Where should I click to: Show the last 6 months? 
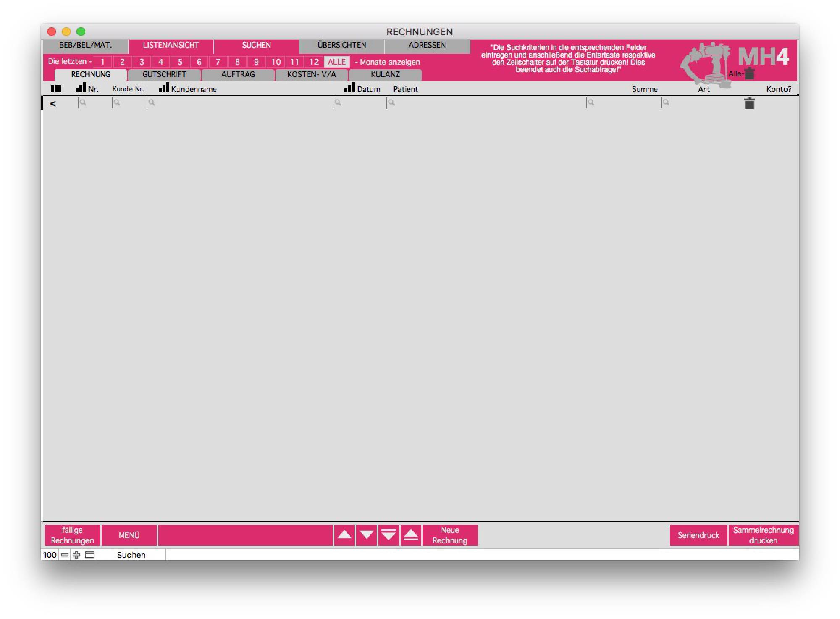pyautogui.click(x=199, y=62)
